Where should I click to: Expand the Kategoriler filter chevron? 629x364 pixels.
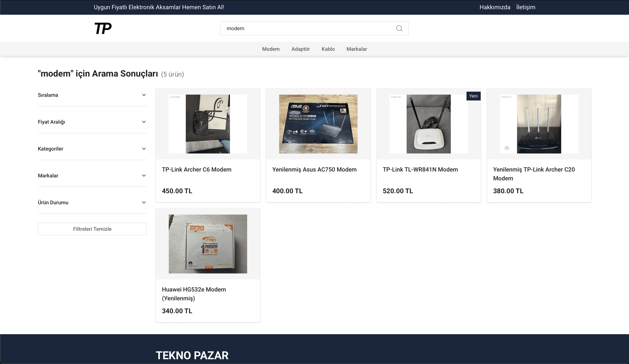144,149
